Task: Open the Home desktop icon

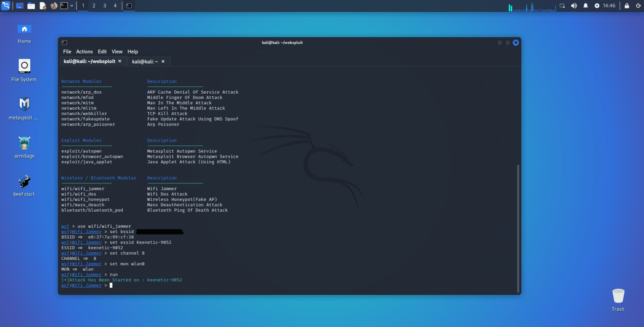Action: (x=24, y=34)
